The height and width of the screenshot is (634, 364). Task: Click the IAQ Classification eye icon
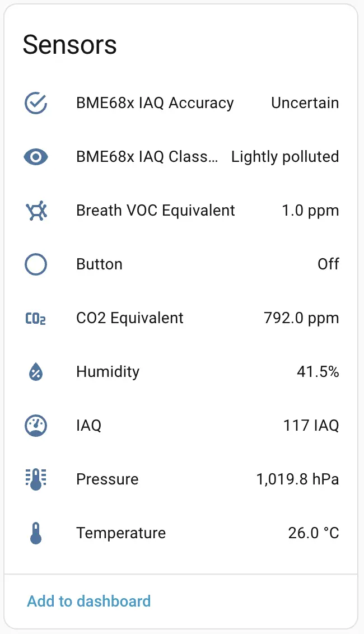pyautogui.click(x=36, y=157)
